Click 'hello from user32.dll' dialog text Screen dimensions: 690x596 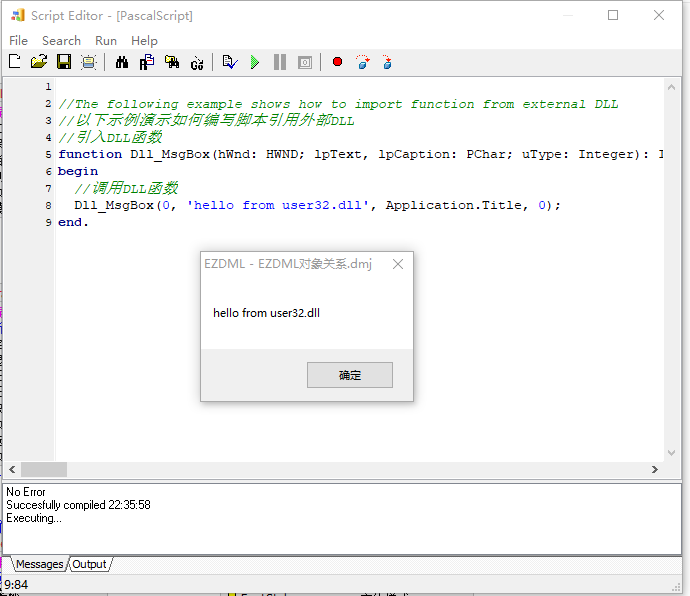pos(266,313)
